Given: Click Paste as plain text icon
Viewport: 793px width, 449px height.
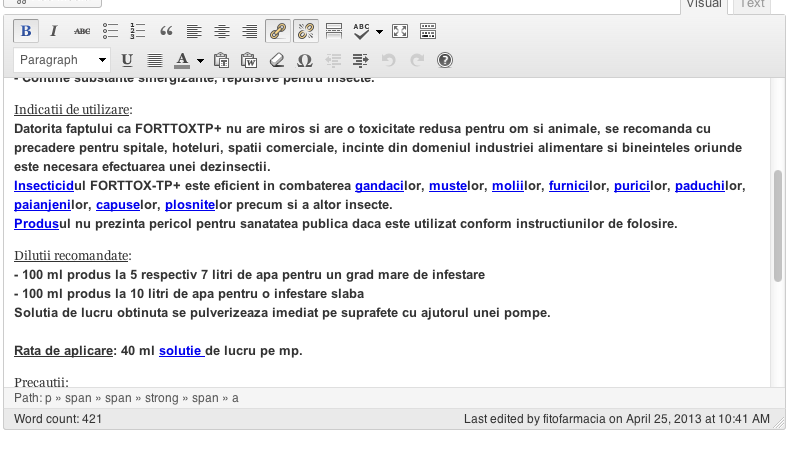Looking at the screenshot, I should (x=221, y=60).
